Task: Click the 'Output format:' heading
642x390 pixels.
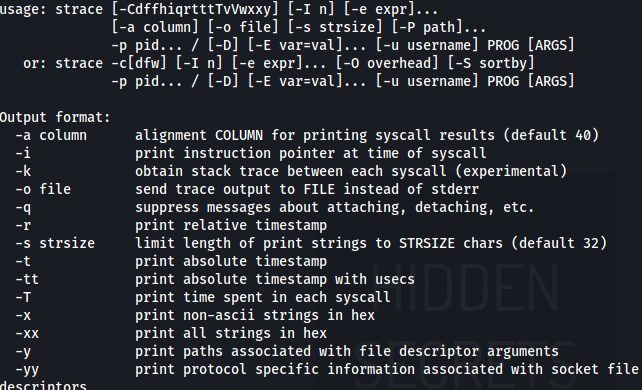Action: [x=55, y=118]
